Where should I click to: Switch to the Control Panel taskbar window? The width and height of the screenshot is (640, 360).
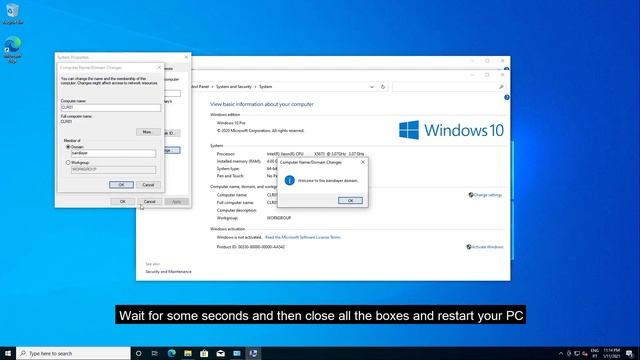[x=237, y=353]
